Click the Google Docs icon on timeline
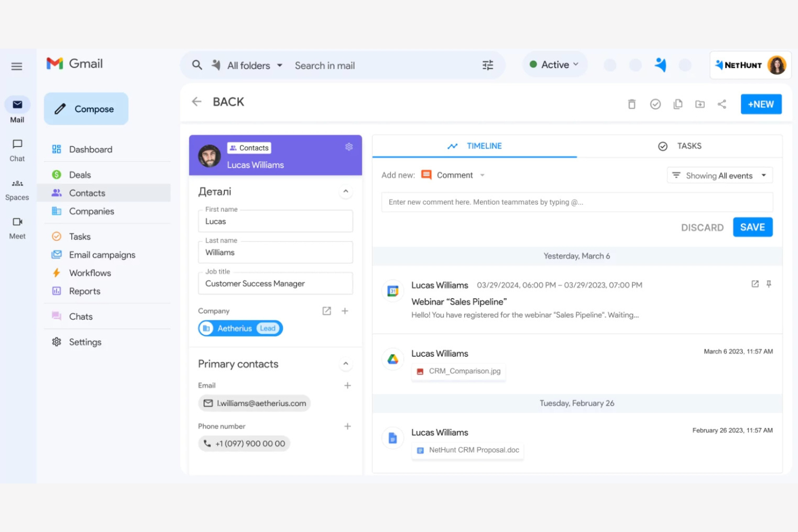Image resolution: width=798 pixels, height=532 pixels. click(x=393, y=438)
